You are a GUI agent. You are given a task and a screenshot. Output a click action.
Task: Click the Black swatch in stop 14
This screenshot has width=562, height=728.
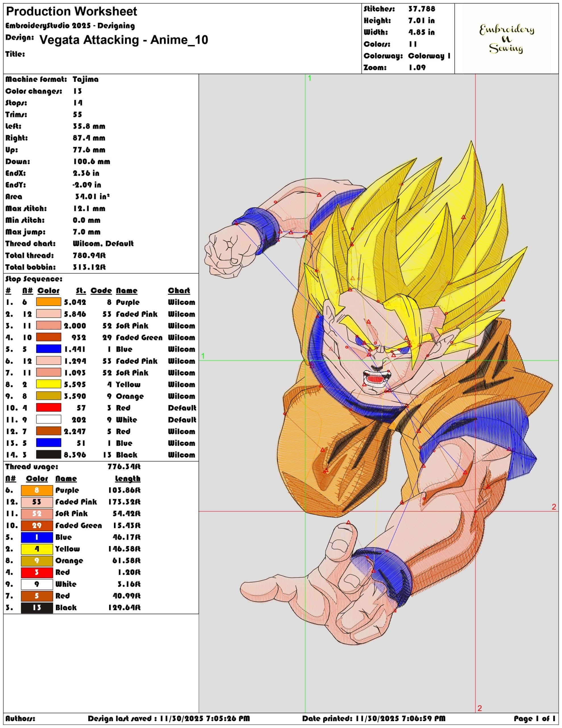coord(49,454)
